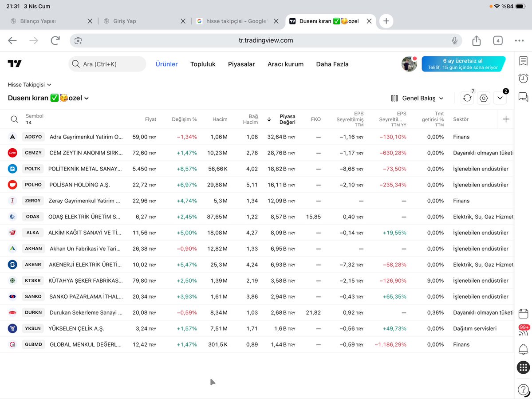Open the Ürünler menu
532x399 pixels.
[166, 64]
